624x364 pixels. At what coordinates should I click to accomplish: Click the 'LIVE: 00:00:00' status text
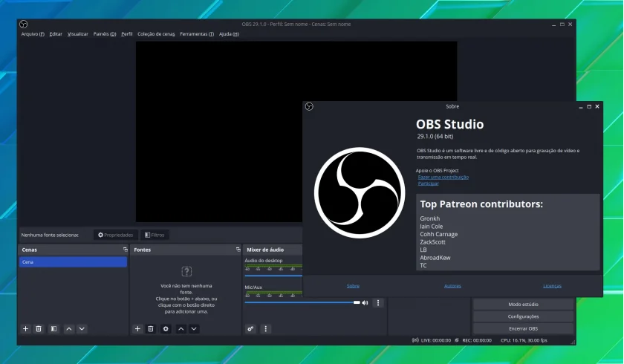pyautogui.click(x=436, y=340)
